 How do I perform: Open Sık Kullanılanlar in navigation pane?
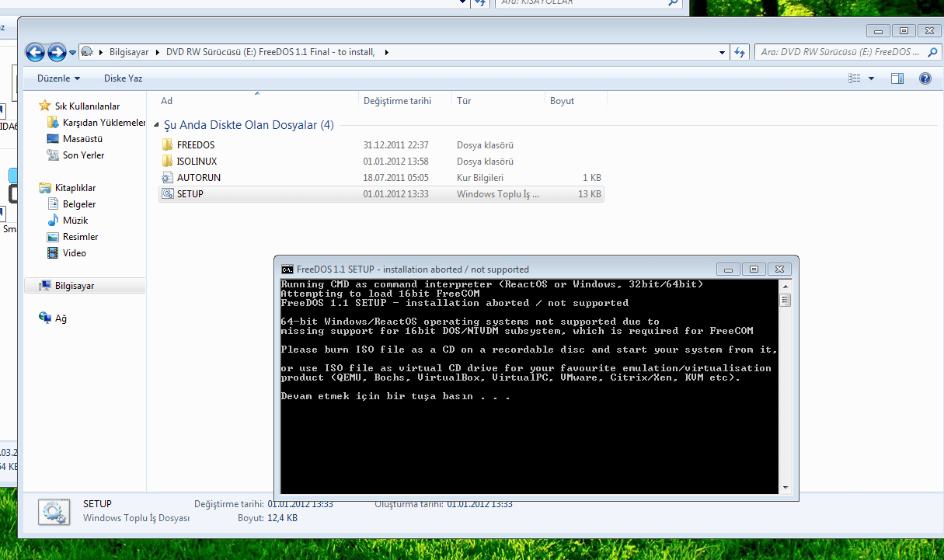point(87,106)
